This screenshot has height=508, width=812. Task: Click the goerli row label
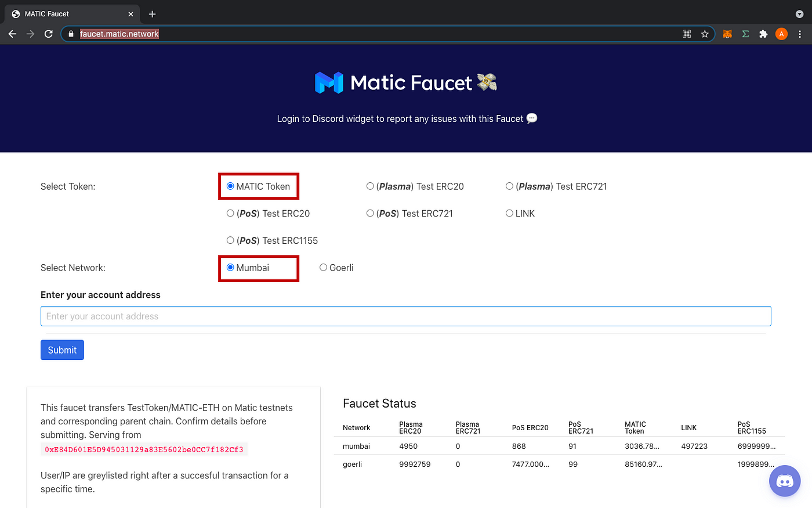352,464
